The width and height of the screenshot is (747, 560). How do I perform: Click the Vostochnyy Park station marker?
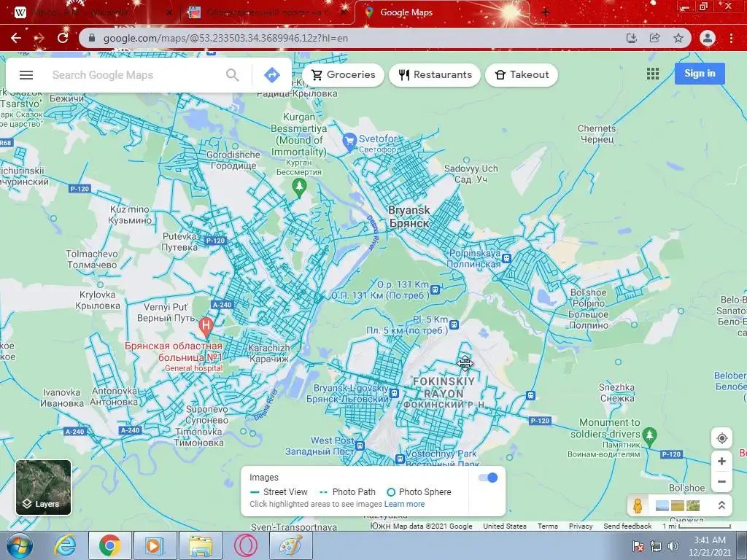(400, 459)
